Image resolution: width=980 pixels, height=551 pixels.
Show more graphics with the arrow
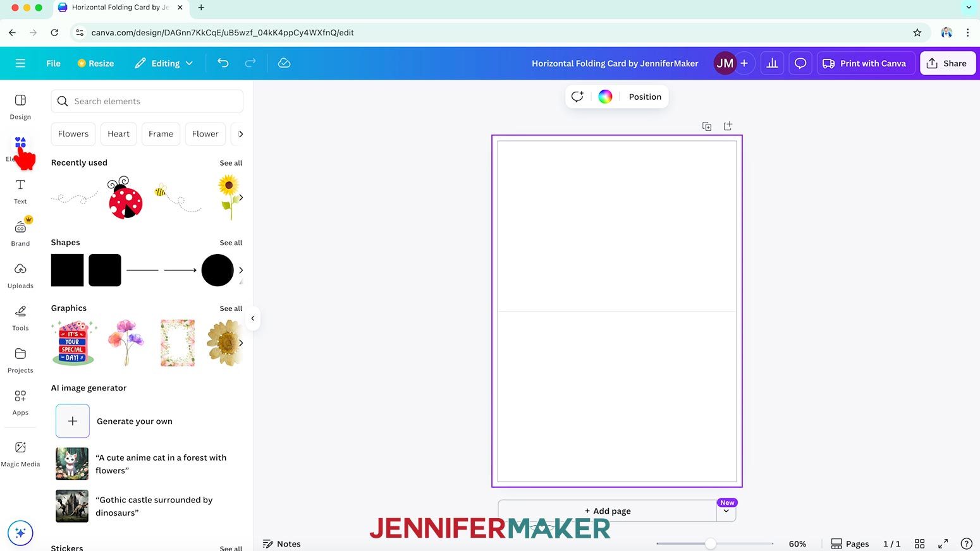click(x=241, y=343)
